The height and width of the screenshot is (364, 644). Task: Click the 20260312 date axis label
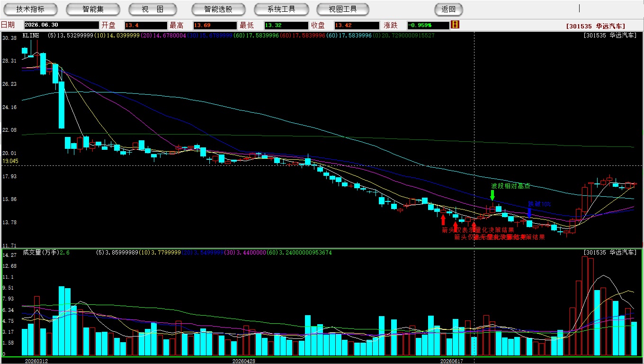click(36, 361)
